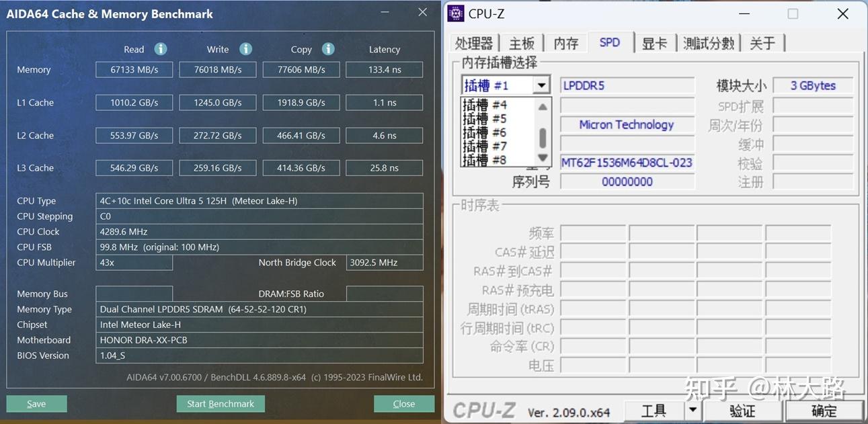This screenshot has height=424, width=868.
Task: Switch to the 主板 tab
Action: pos(521,43)
